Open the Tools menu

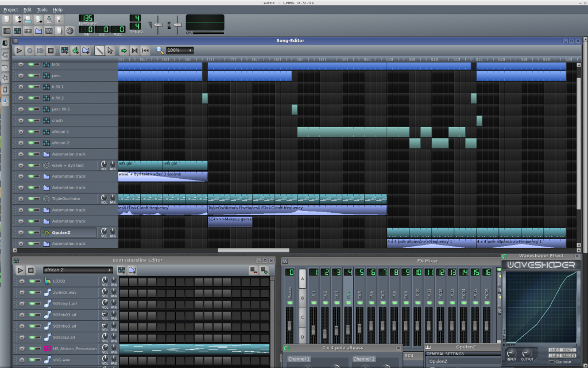tap(42, 10)
